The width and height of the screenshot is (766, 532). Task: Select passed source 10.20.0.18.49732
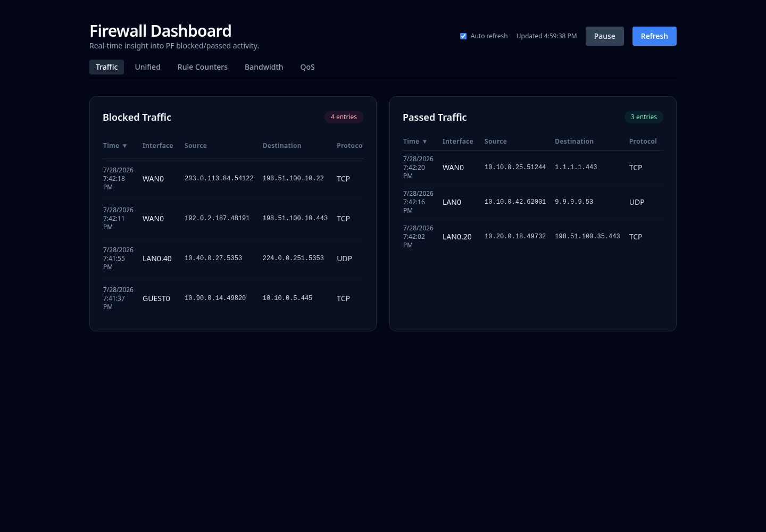pos(515,237)
